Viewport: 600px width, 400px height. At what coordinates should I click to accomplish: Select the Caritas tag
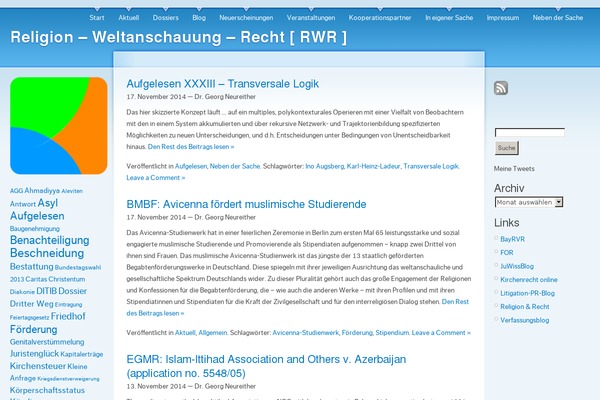[36, 279]
